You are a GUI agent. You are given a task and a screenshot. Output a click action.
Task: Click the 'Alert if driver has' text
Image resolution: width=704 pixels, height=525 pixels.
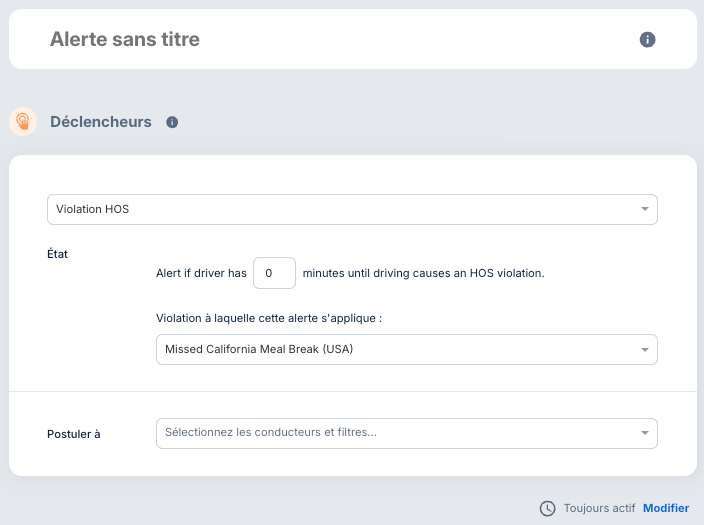(x=201, y=273)
